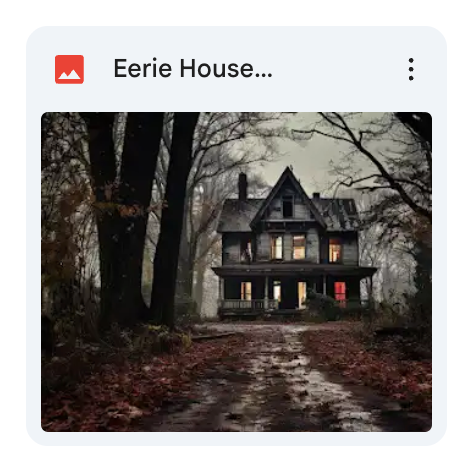Click the house gable in preview image
Image resolution: width=464 pixels, height=468 pixels.
pos(287,197)
